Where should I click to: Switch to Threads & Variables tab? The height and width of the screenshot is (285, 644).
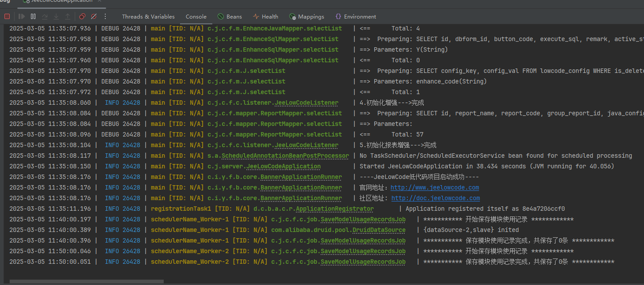(x=148, y=17)
